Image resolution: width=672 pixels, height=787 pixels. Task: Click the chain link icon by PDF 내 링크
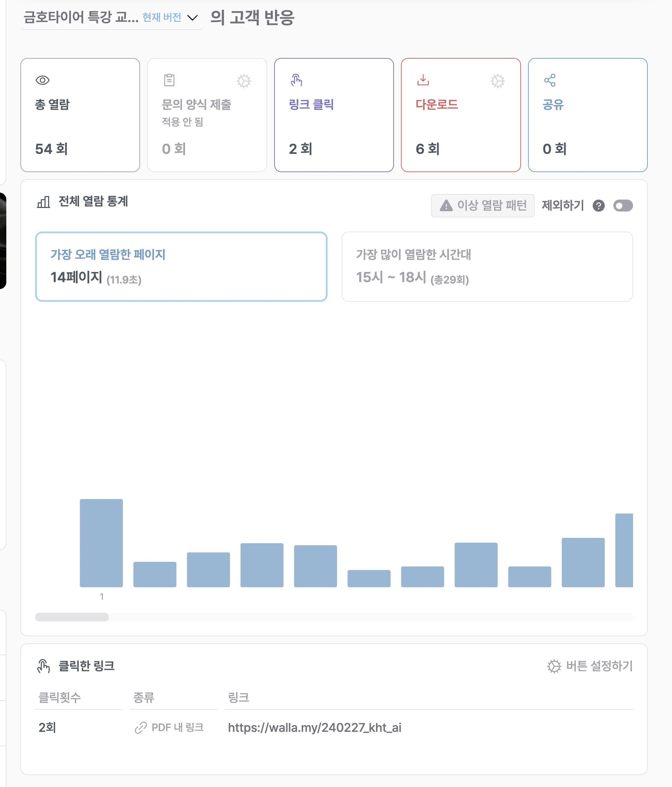(140, 727)
